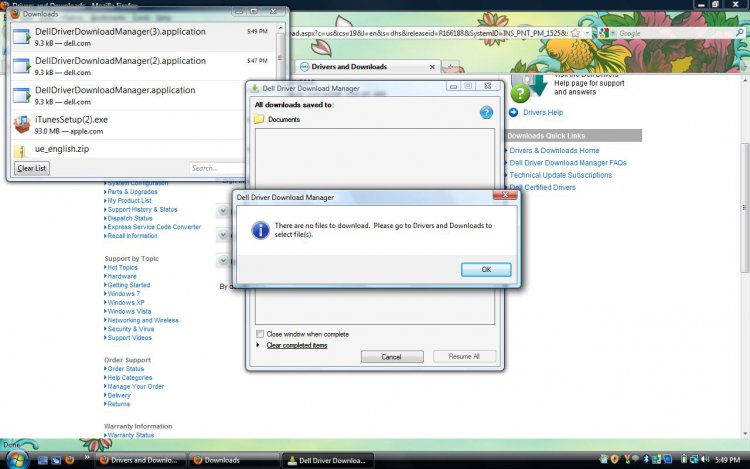Open a new browser tab
750x469 pixels.
[450, 66]
